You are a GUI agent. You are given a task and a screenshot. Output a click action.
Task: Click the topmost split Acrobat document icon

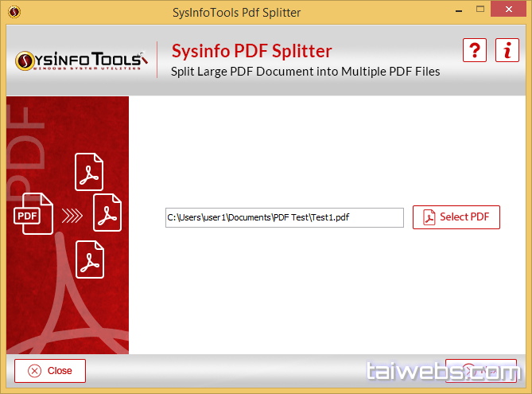(x=89, y=171)
